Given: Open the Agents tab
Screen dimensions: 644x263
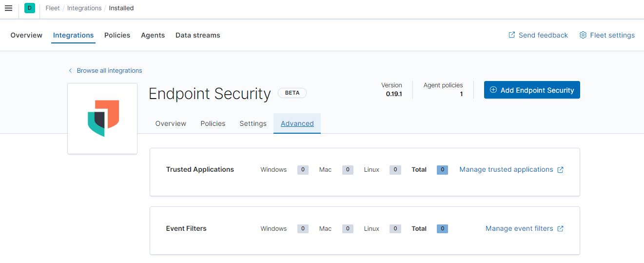Looking at the screenshot, I should (153, 35).
